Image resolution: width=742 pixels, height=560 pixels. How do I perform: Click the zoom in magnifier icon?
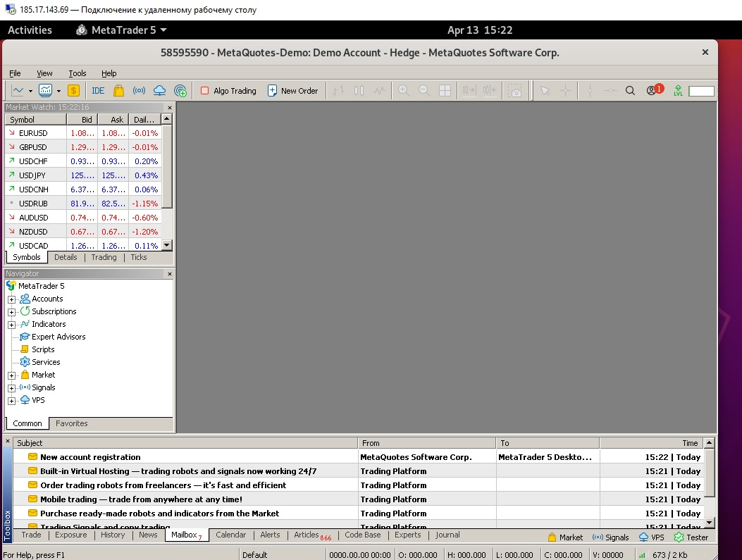(x=404, y=90)
